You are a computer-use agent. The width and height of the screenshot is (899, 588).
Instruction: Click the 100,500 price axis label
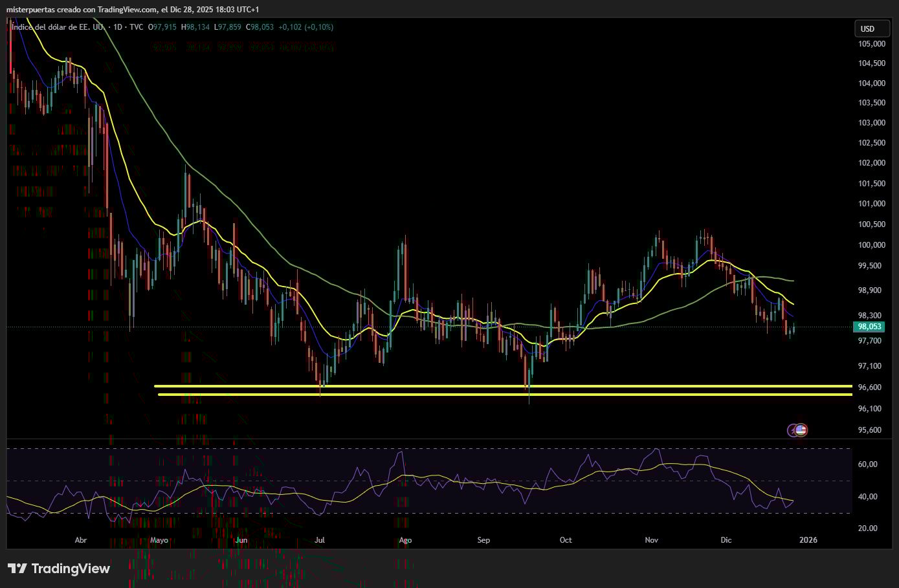pos(872,224)
